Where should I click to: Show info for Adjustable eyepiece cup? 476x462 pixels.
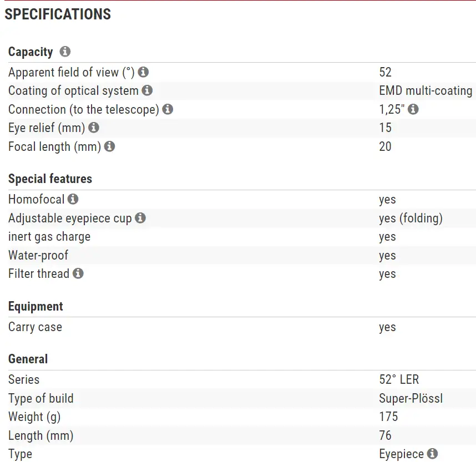click(140, 218)
